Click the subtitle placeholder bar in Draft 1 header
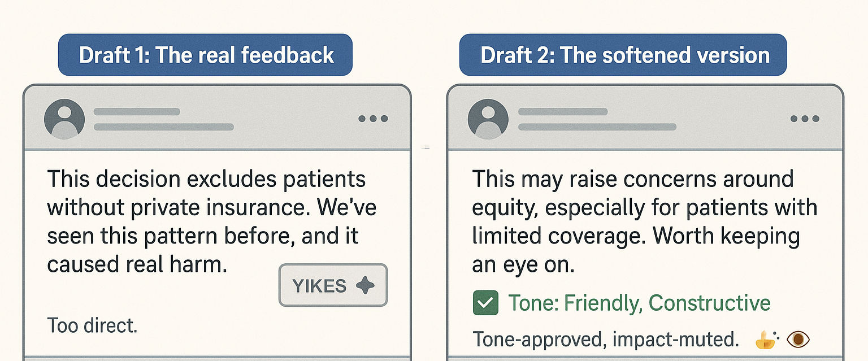868x361 pixels. coord(164,127)
